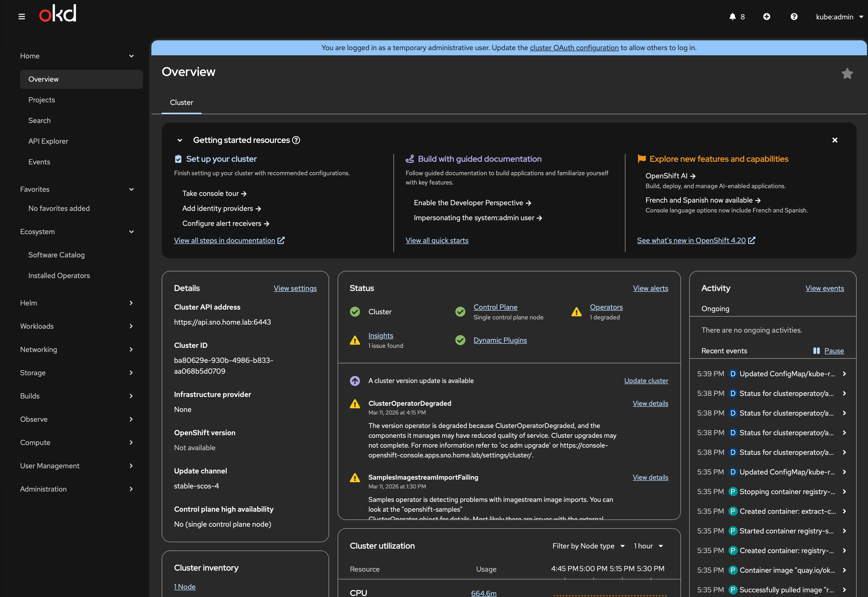868x597 pixels.
Task: Click the ClusterOperatorDegraded warning icon
Action: [355, 404]
